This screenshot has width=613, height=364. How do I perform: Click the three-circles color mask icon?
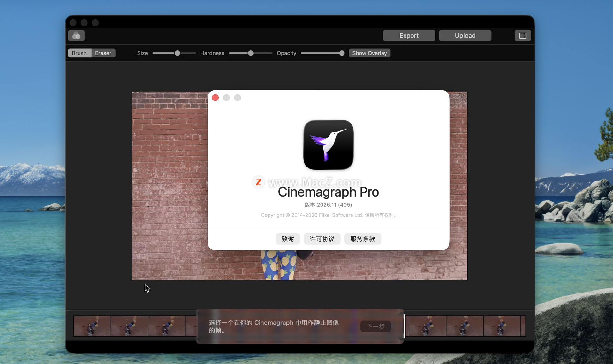click(76, 35)
